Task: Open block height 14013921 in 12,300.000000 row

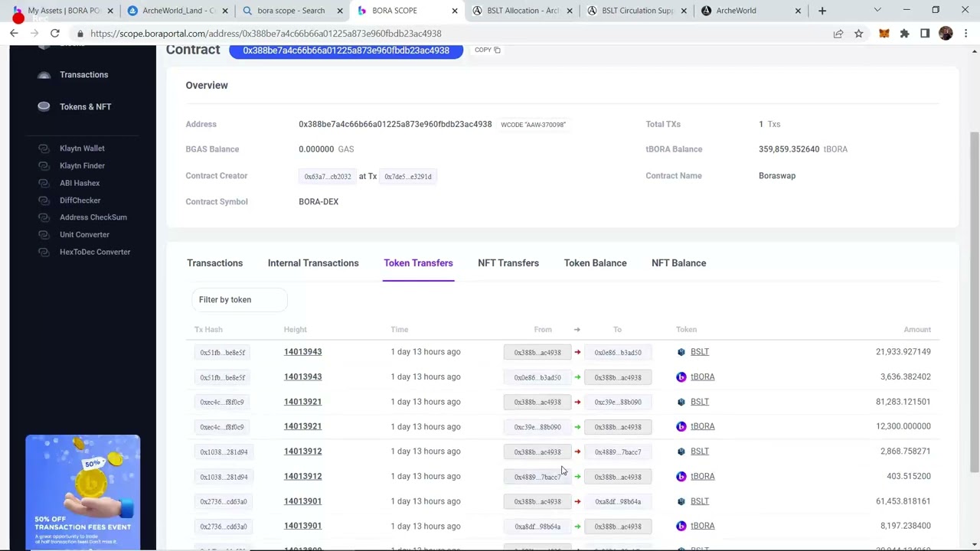Action: [302, 426]
